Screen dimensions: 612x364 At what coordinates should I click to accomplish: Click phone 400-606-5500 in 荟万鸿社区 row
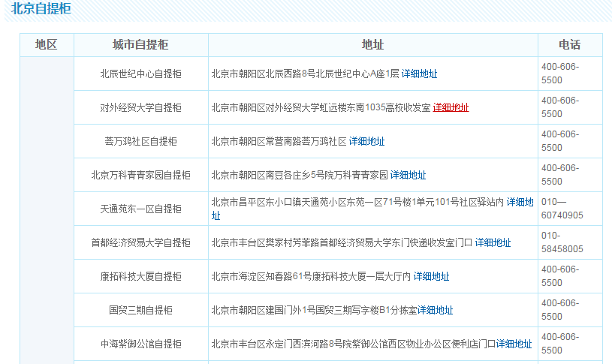[560, 141]
